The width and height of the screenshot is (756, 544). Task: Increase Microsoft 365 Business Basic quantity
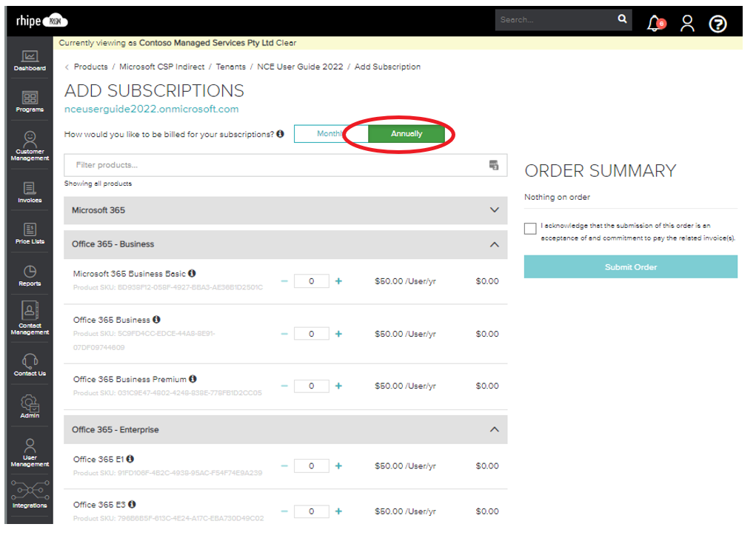tap(338, 281)
